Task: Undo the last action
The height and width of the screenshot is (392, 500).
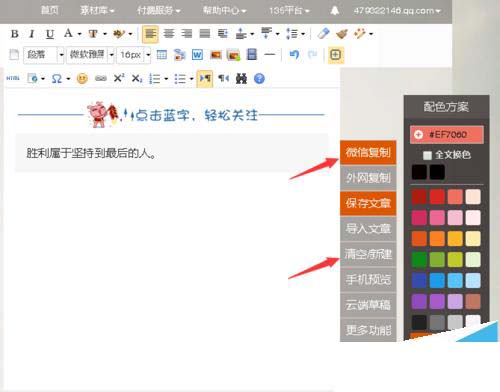Action: coord(294,54)
